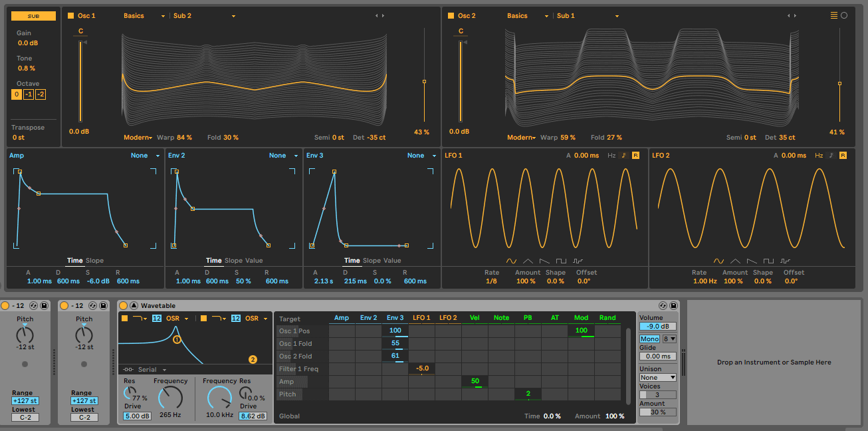The width and height of the screenshot is (868, 431).
Task: Click the Drop an Instrument or Sample Here area
Action: coord(774,362)
